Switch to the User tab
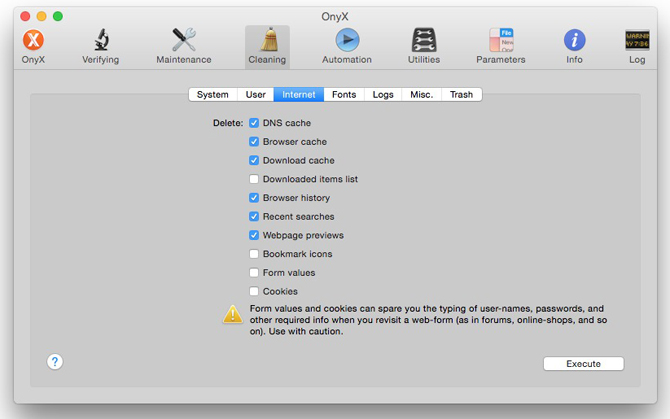 point(256,94)
